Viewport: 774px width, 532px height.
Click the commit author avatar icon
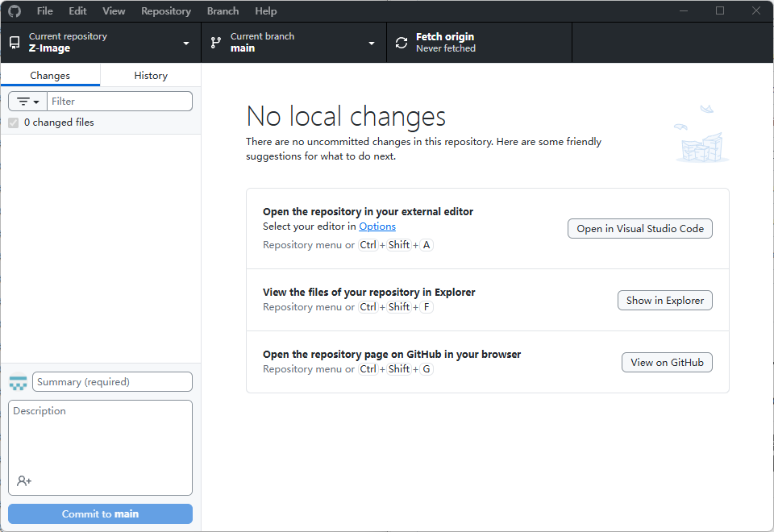coord(18,382)
